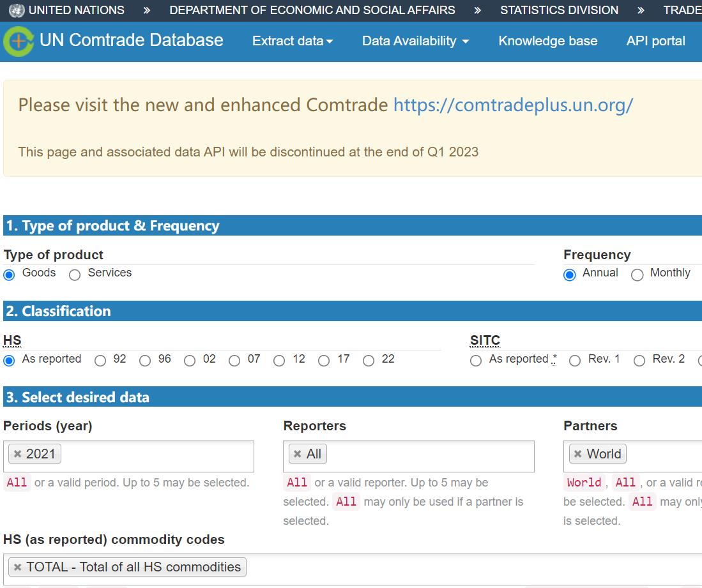Open the Extract data dropdown
Viewport: 702px width, 588px height.
coord(293,41)
